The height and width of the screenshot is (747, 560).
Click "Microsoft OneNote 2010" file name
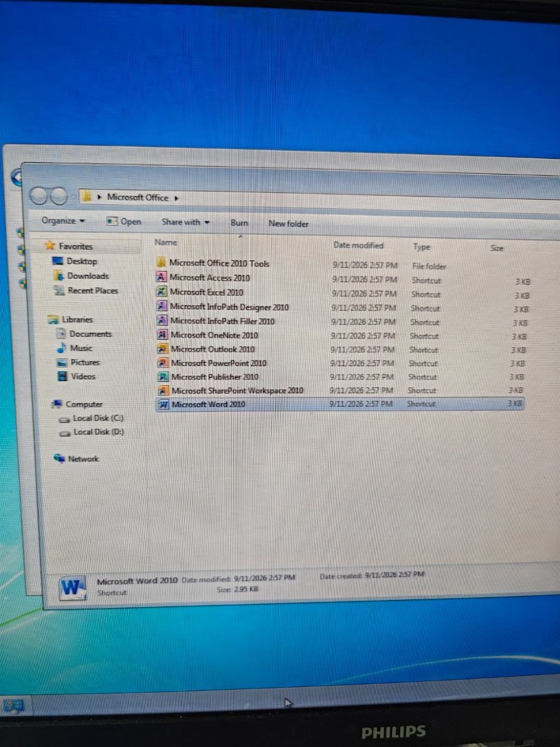(x=214, y=335)
